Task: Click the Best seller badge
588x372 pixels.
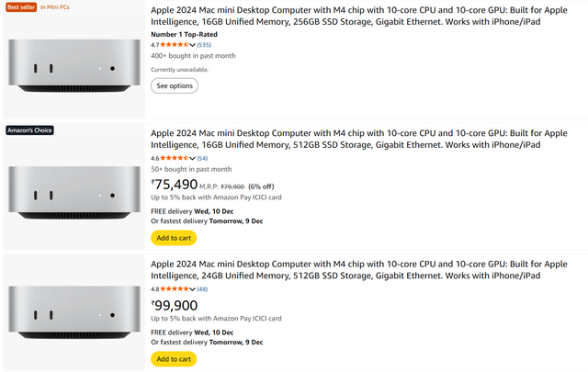Action: coord(20,7)
